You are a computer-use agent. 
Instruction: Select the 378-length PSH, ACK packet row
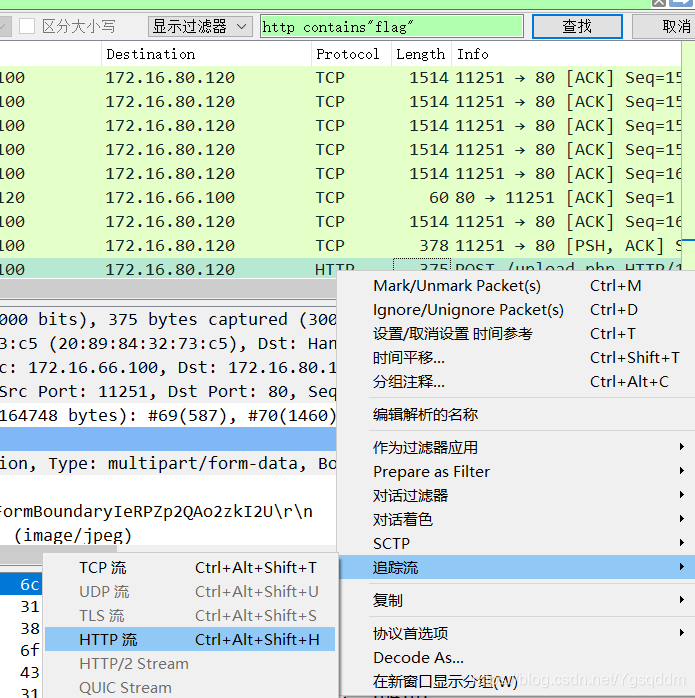(341, 246)
